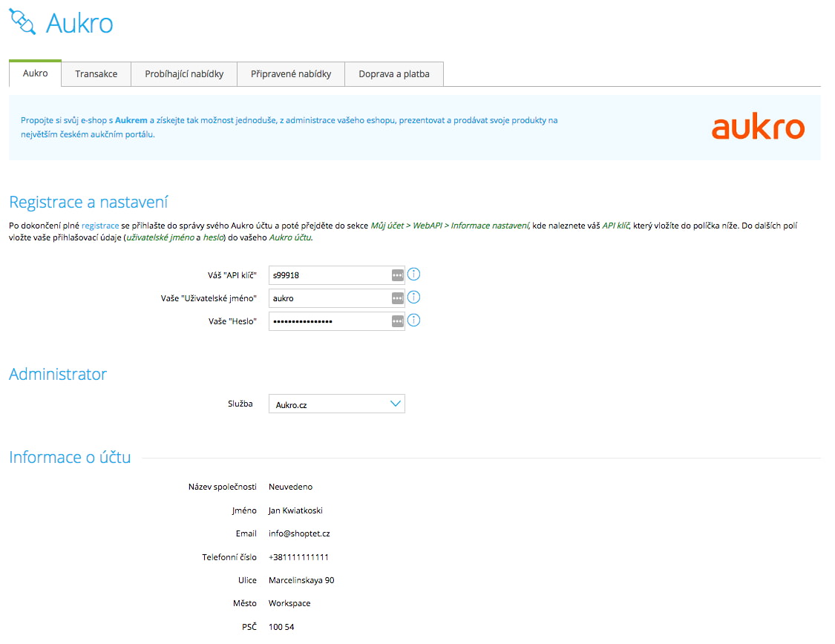Click the Informace o účtu heading
Screen dimensions: 835x644
(x=70, y=457)
